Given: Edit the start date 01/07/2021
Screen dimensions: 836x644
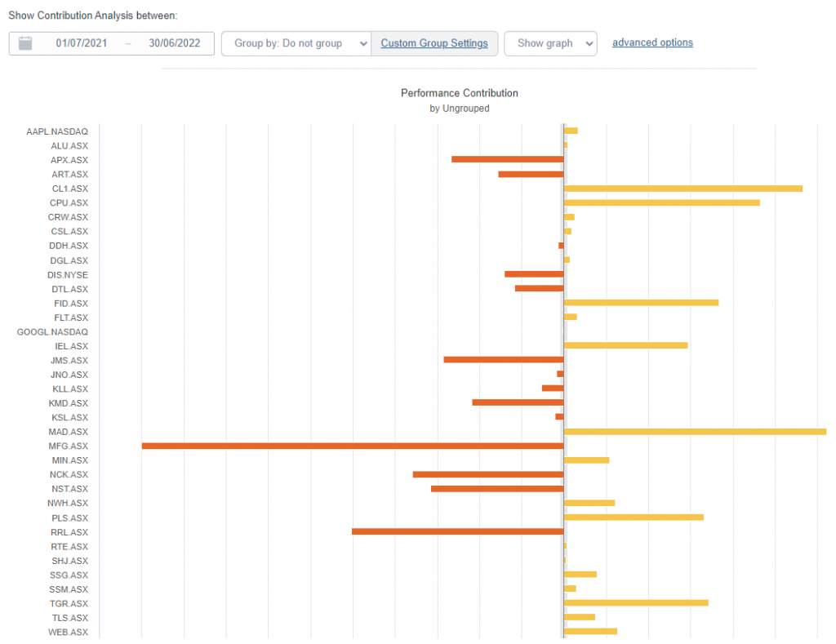Looking at the screenshot, I should (82, 43).
